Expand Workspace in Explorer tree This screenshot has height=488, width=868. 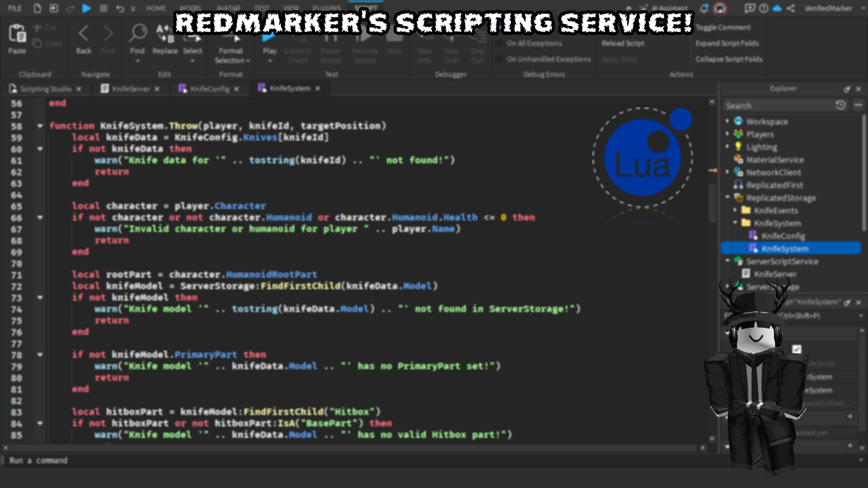tap(728, 121)
